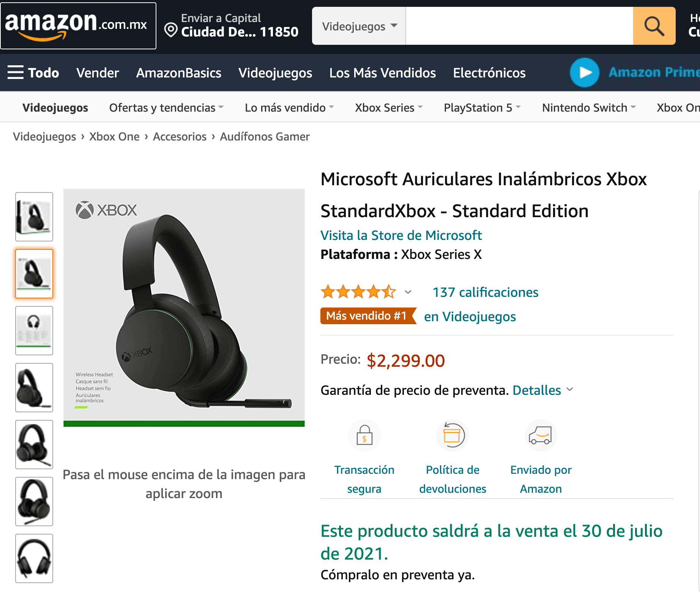Open the Todo hamburger menu
Screen dimensions: 700x593
pyautogui.click(x=33, y=73)
